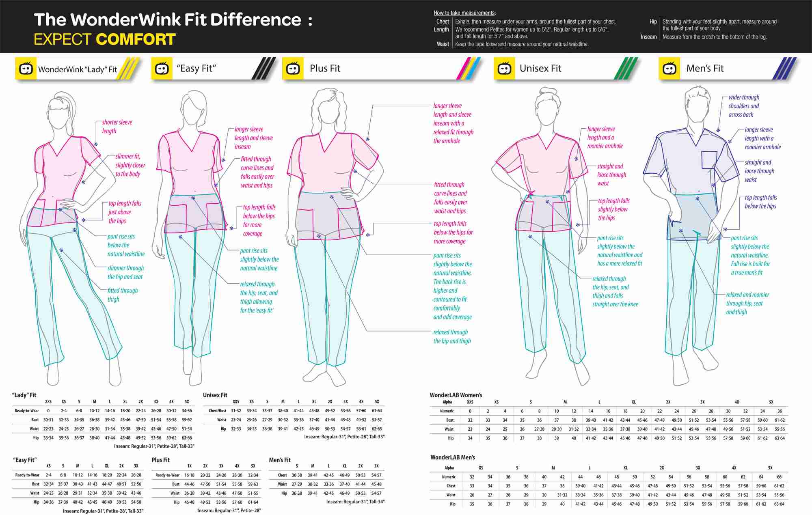Click the "Easy Fit" size table title
The height and width of the screenshot is (515, 812).
click(26, 460)
